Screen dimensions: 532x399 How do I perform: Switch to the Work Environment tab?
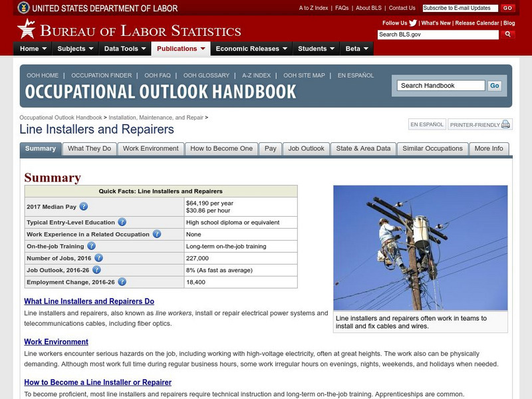coord(151,148)
